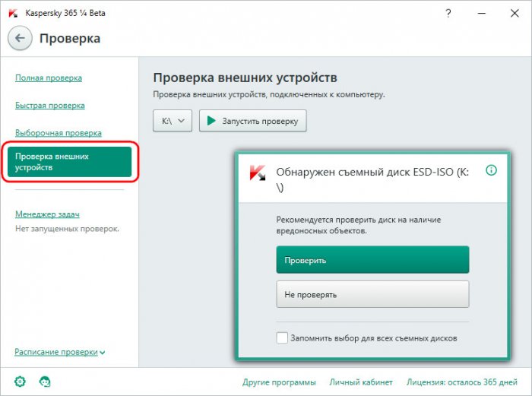Open help via question mark icon

(x=448, y=13)
